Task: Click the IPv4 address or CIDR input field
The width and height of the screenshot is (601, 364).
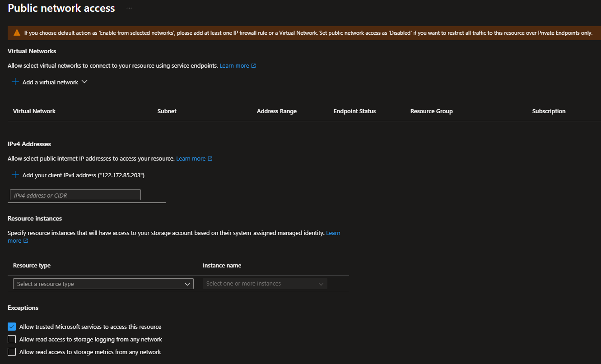Action: (x=75, y=195)
